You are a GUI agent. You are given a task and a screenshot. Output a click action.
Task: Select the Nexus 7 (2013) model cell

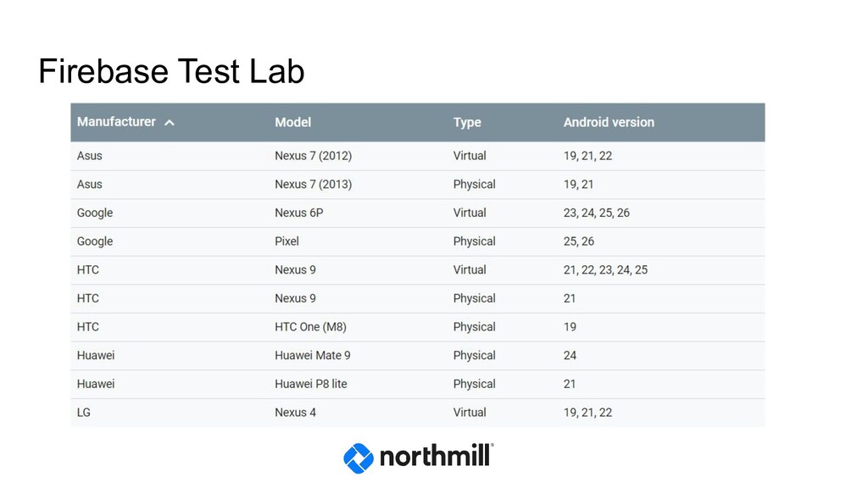(x=313, y=185)
